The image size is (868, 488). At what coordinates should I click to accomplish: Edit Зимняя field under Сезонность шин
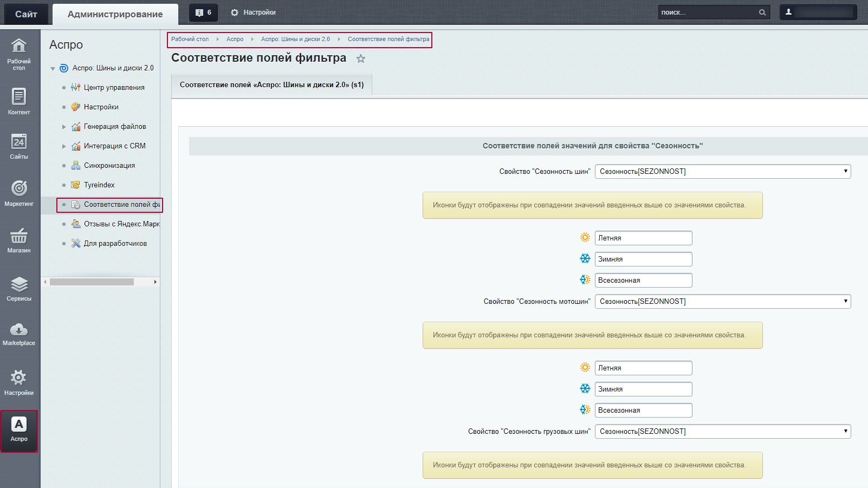pos(643,259)
